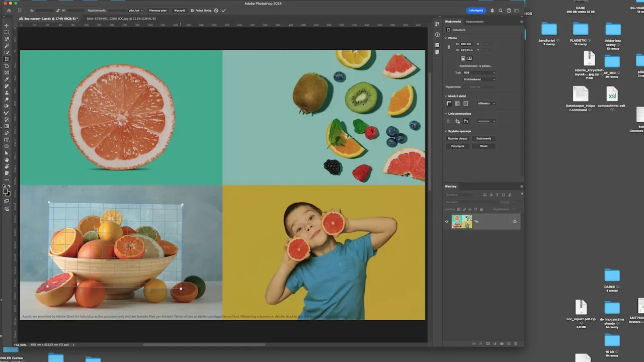Create new adjustment layer icon
The image size is (644, 362).
(x=495, y=343)
